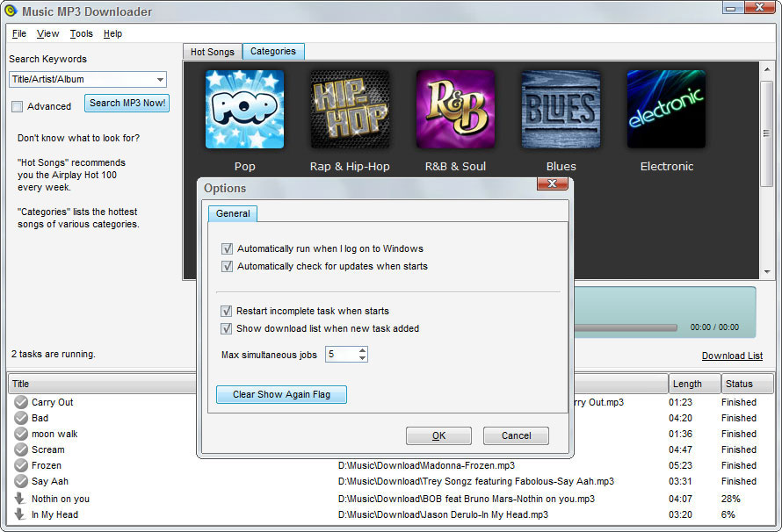Image resolution: width=782 pixels, height=532 pixels.
Task: Click the finished checkmark icon beside moon walk
Action: click(21, 434)
